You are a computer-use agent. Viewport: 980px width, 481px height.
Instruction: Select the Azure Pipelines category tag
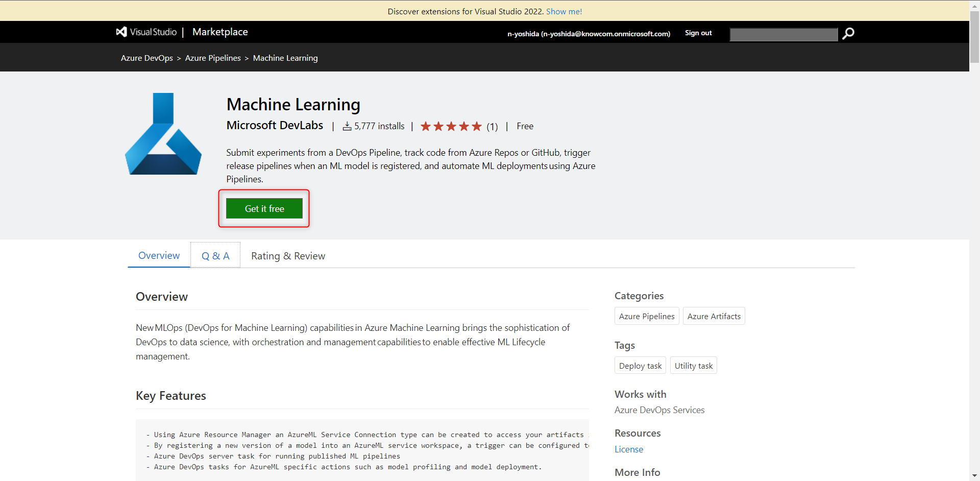[x=647, y=316]
